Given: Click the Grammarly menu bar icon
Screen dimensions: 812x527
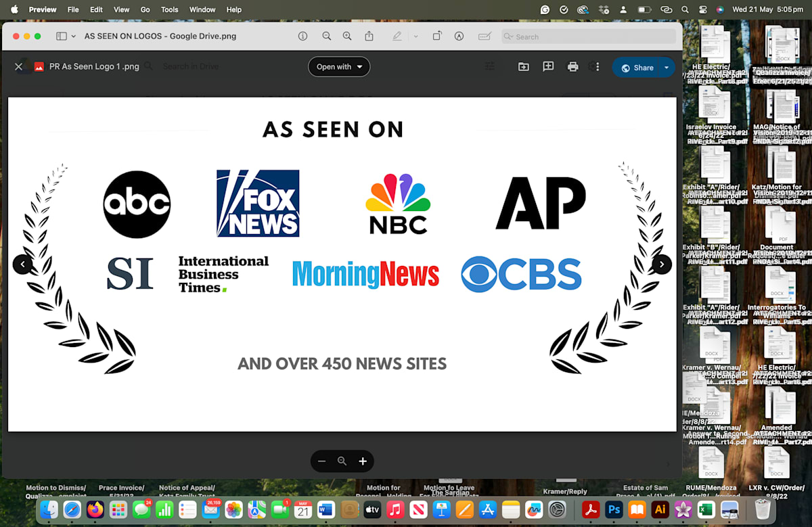Looking at the screenshot, I should [x=545, y=9].
